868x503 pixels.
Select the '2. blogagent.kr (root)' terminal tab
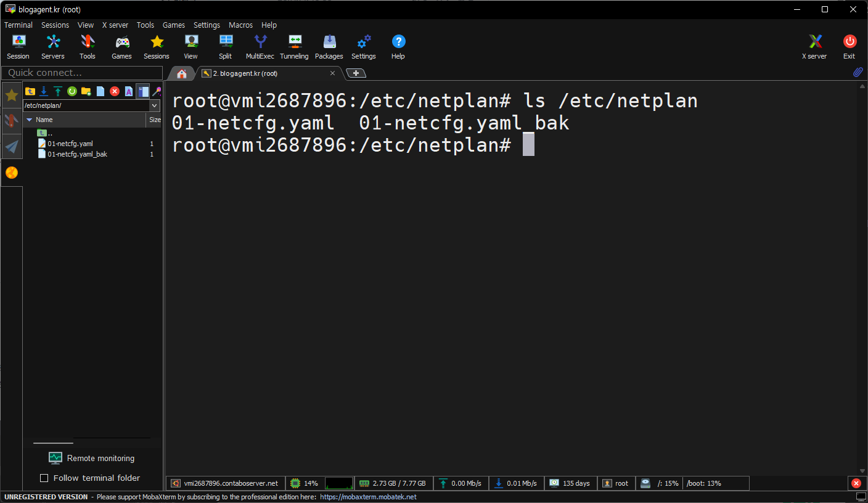269,73
